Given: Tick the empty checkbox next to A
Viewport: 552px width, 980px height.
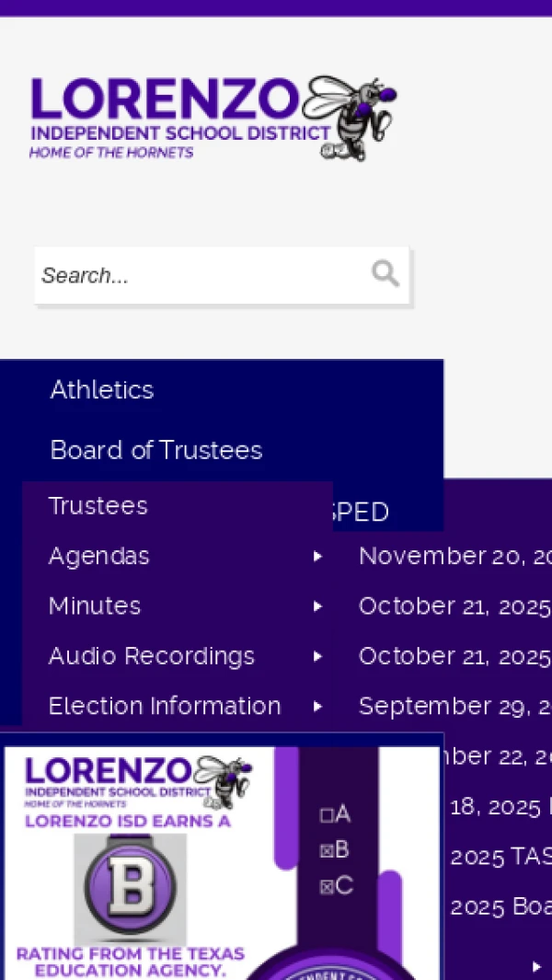Looking at the screenshot, I should [x=326, y=815].
